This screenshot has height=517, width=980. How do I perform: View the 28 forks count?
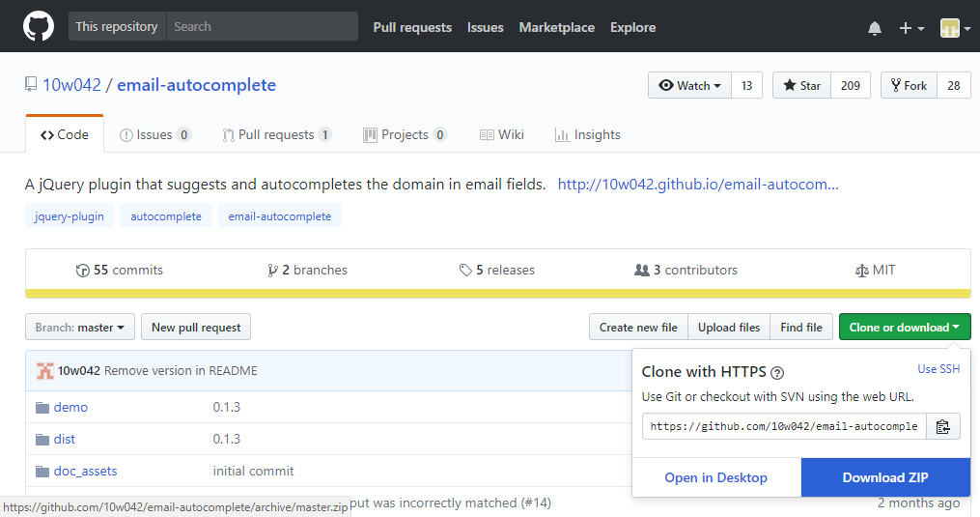point(954,86)
